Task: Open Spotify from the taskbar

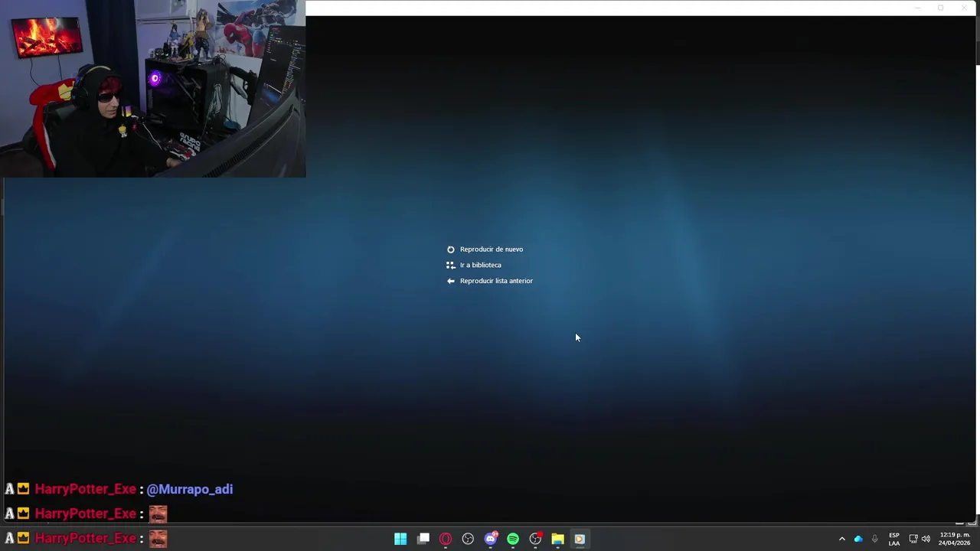Action: pos(513,539)
